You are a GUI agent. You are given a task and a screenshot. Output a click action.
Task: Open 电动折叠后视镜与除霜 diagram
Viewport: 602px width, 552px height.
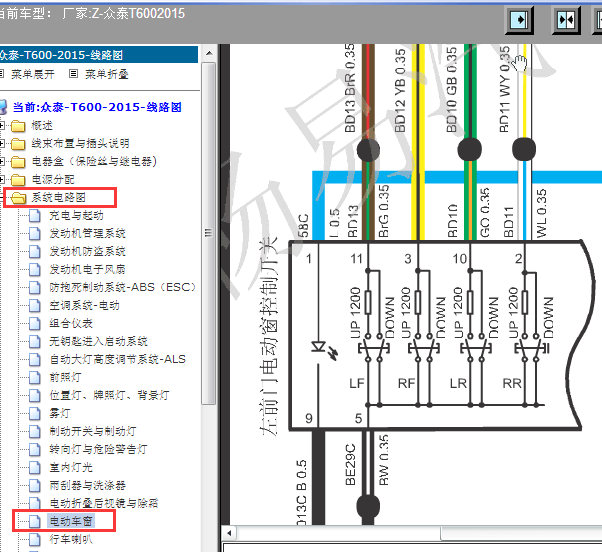(104, 503)
